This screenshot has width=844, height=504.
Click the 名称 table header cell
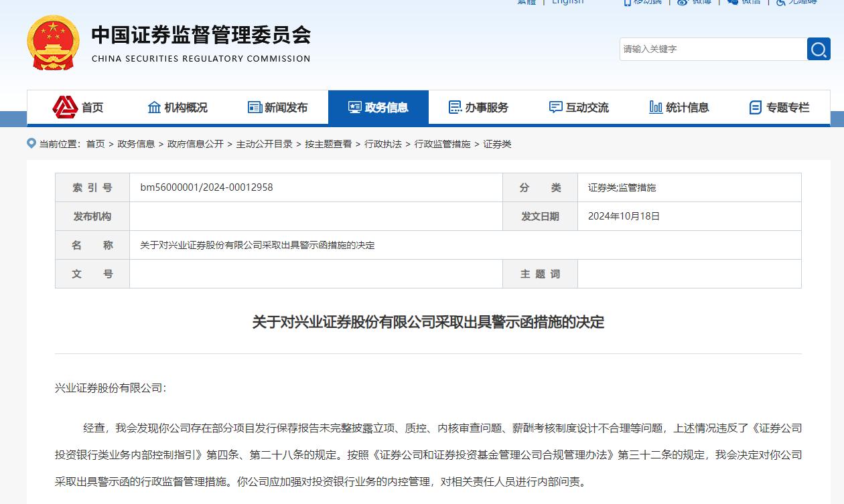92,245
